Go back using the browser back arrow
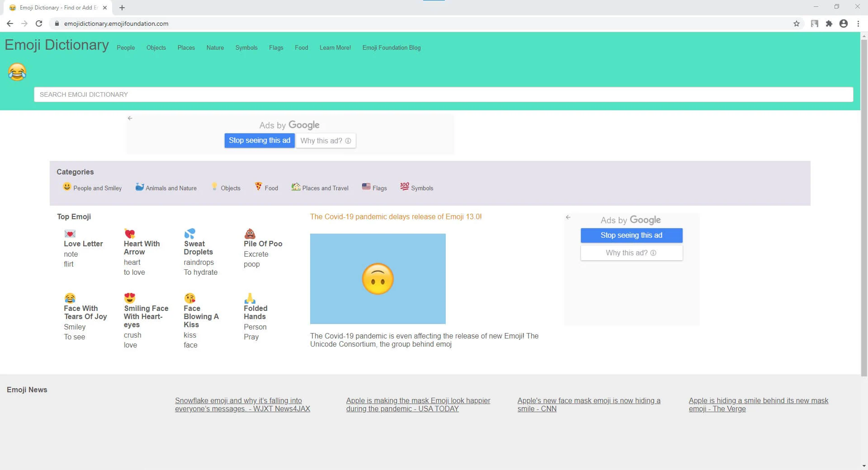 [x=10, y=23]
